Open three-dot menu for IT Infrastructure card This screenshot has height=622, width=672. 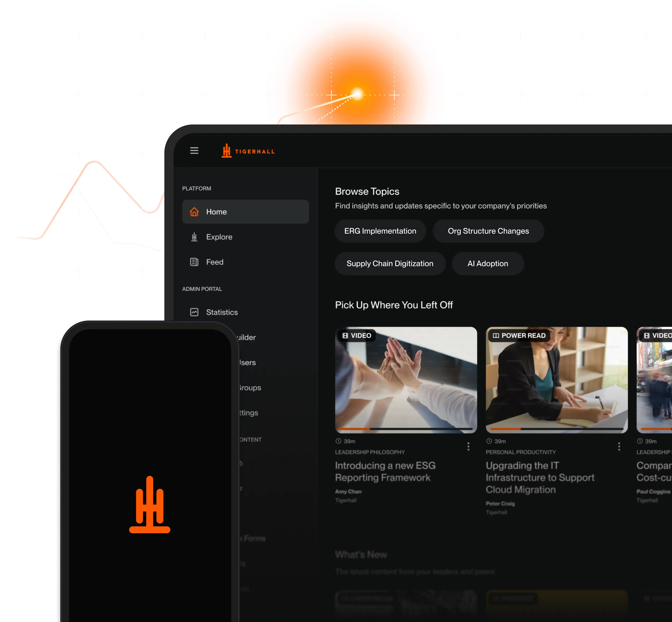click(x=619, y=447)
